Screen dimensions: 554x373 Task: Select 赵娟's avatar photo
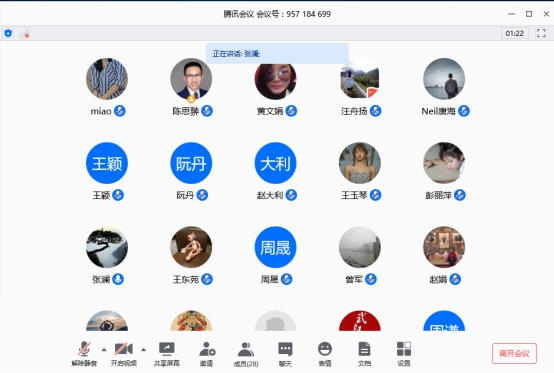[x=444, y=247]
